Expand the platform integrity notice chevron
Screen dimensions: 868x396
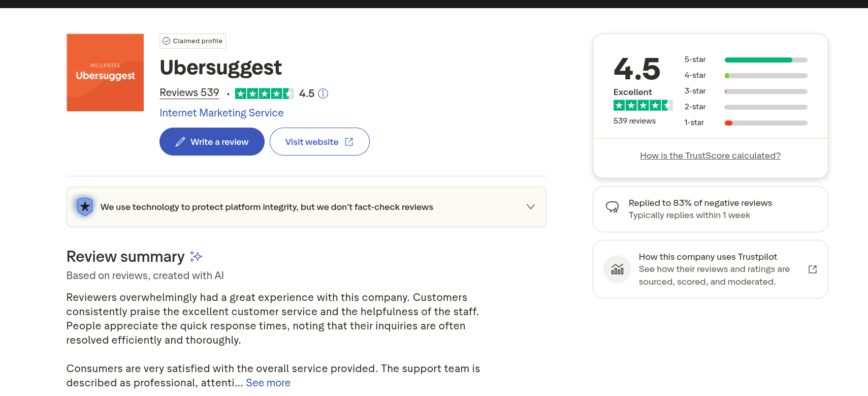(531, 207)
